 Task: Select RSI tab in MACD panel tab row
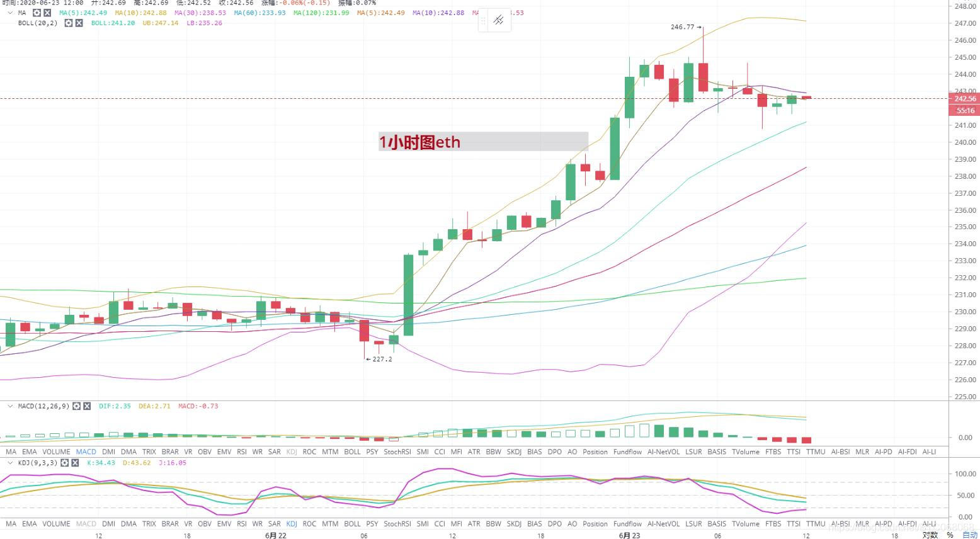click(x=242, y=451)
